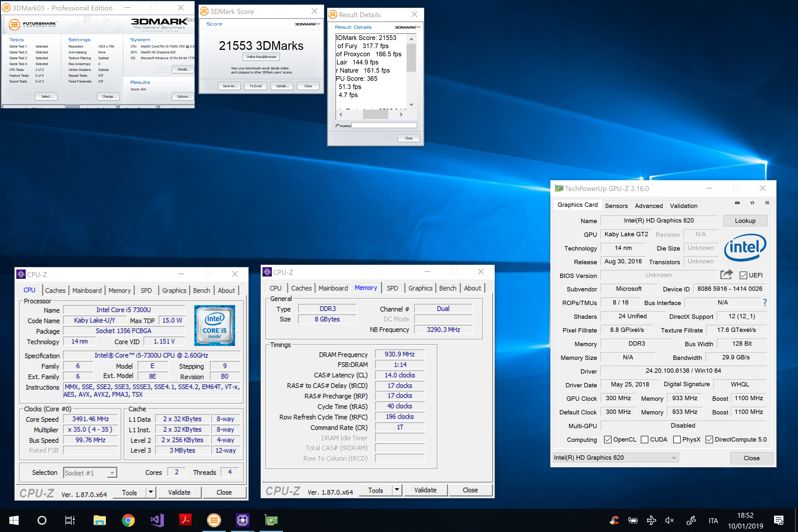The image size is (798, 532).
Task: Click Result Details horizontal scroll right arrow
Action: [x=401, y=114]
